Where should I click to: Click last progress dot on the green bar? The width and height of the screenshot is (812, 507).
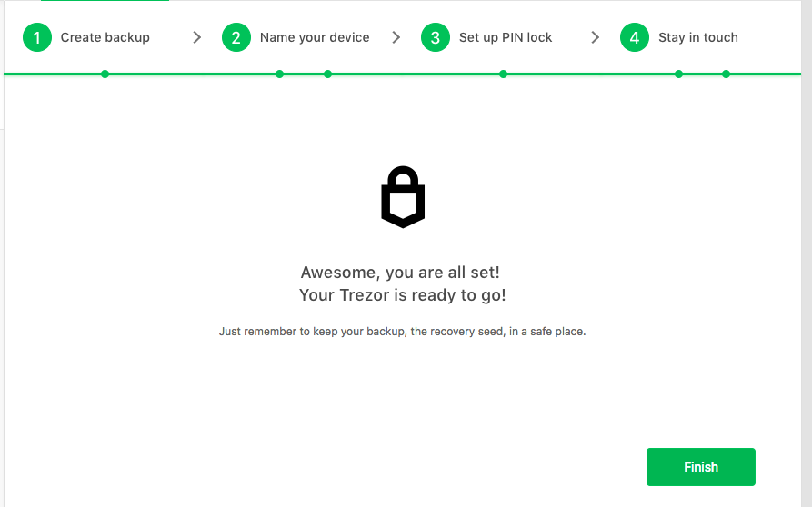coord(726,74)
